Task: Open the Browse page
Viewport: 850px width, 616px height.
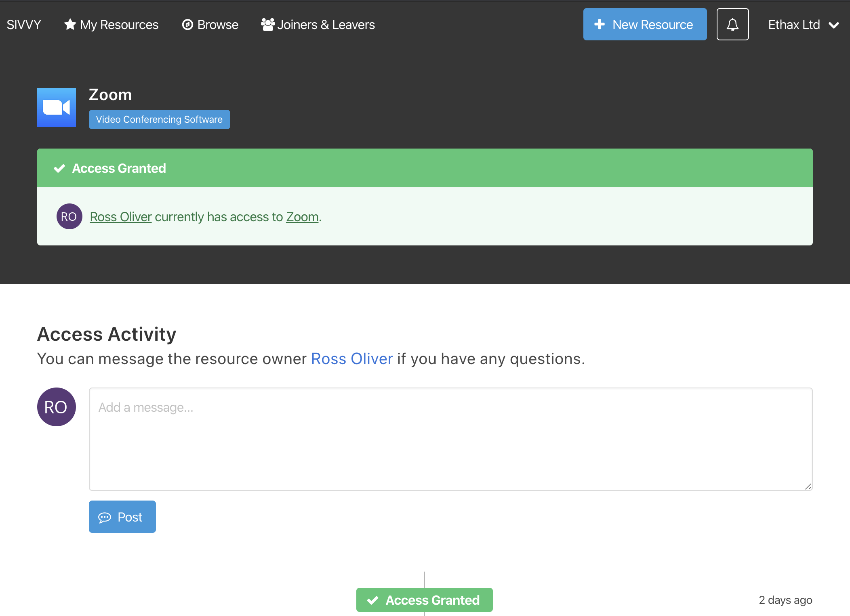Action: 210,25
